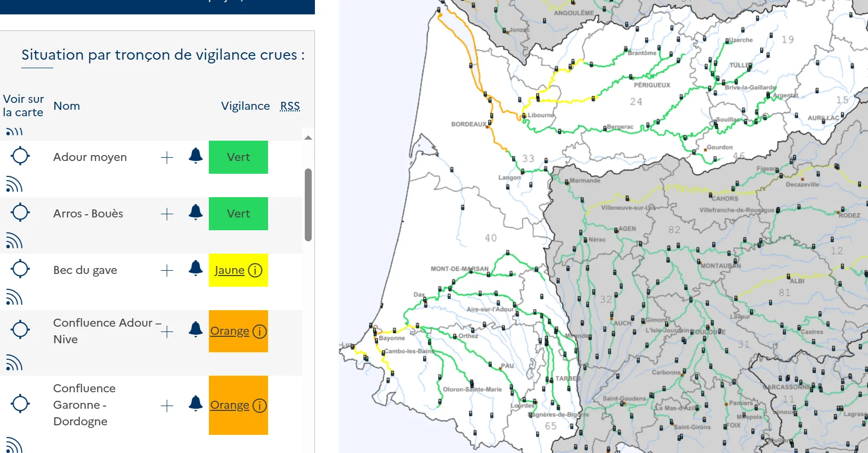Expand Confluence Garonne - Dordogne plus sign
Screen dimensions: 868x453
point(167,406)
